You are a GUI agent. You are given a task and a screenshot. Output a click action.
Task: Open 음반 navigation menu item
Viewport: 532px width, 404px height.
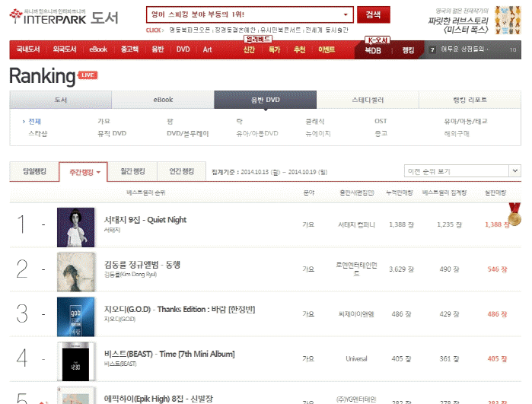coord(158,49)
